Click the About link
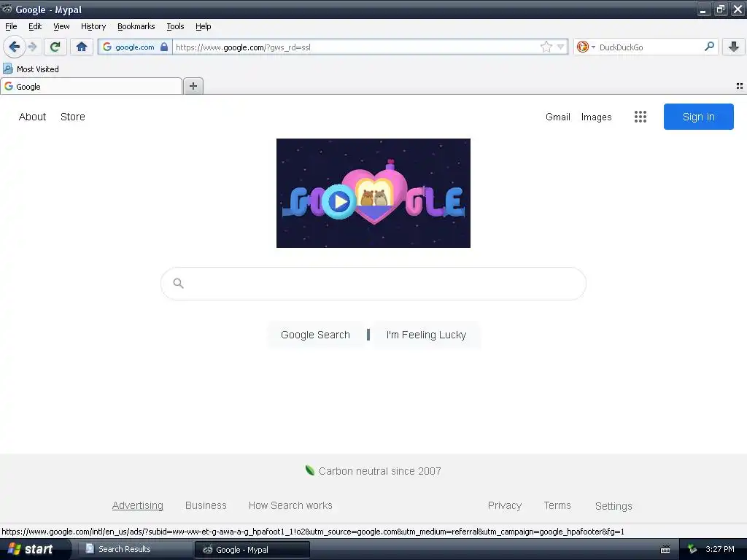The height and width of the screenshot is (560, 747). point(32,117)
